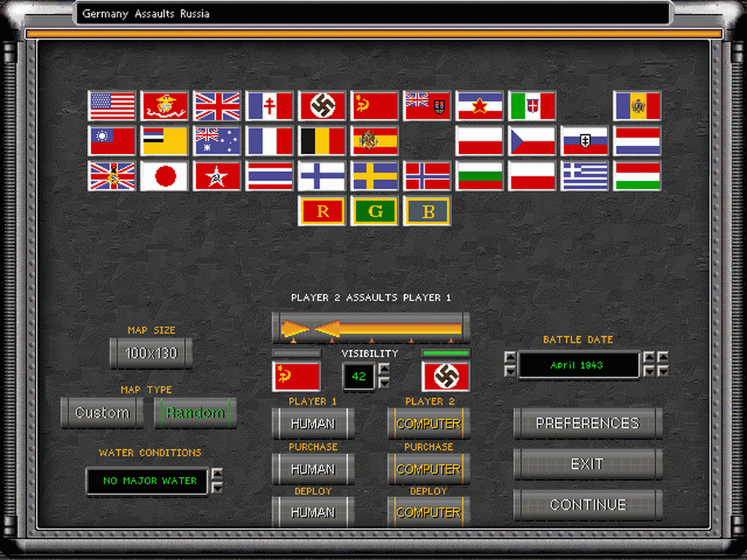Click the assault direction arrow bar

(371, 327)
